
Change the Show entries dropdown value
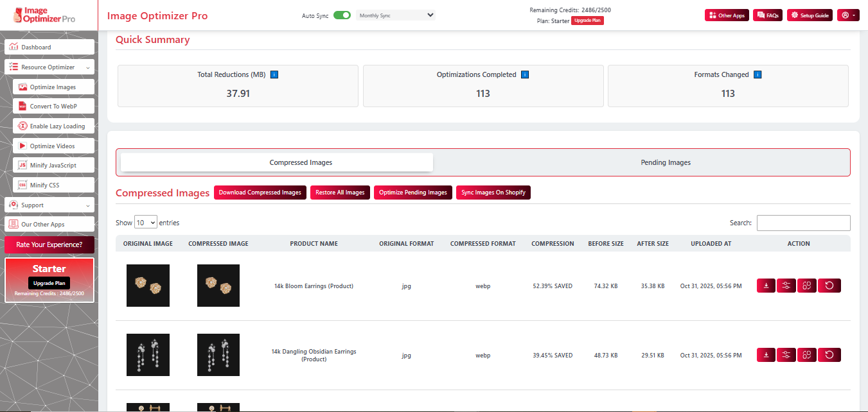[146, 221]
